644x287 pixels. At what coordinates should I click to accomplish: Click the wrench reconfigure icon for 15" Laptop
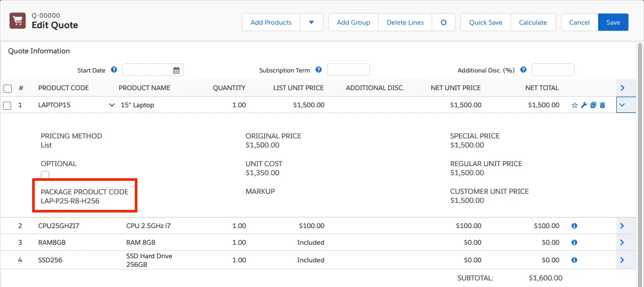tap(584, 105)
